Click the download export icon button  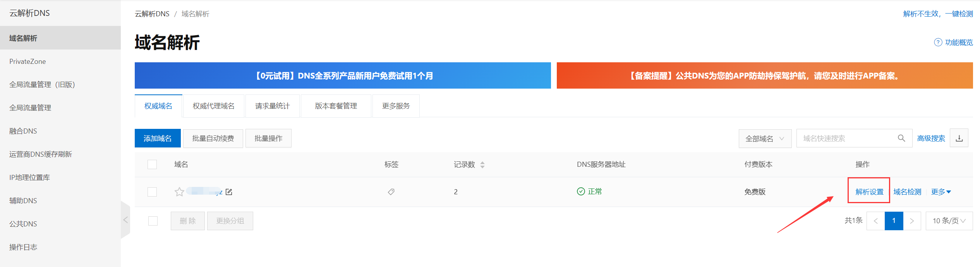(x=959, y=138)
